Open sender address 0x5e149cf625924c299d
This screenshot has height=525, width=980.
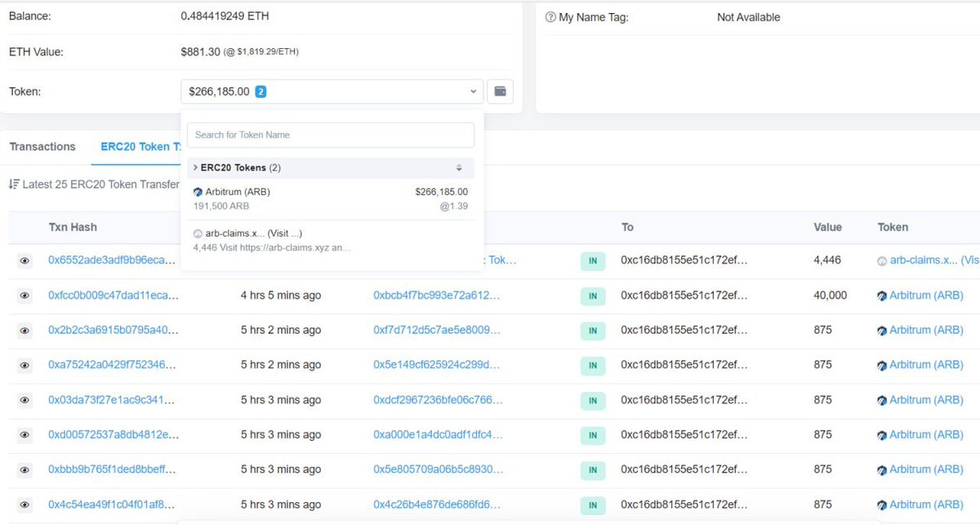click(436, 364)
